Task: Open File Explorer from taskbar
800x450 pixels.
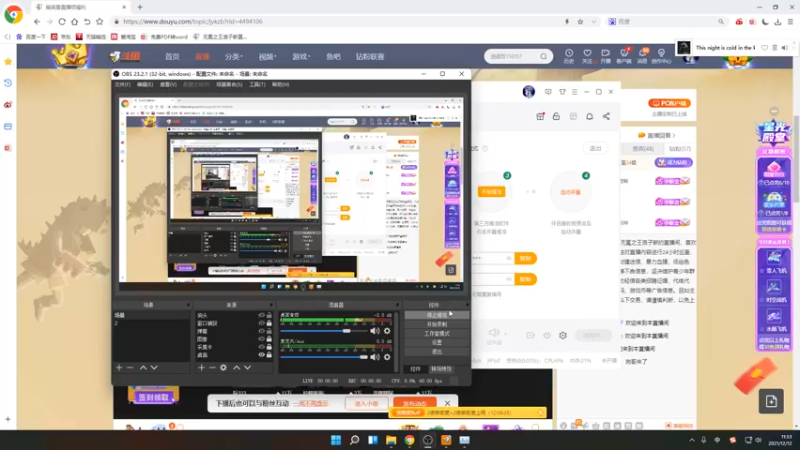Action: tap(391, 440)
